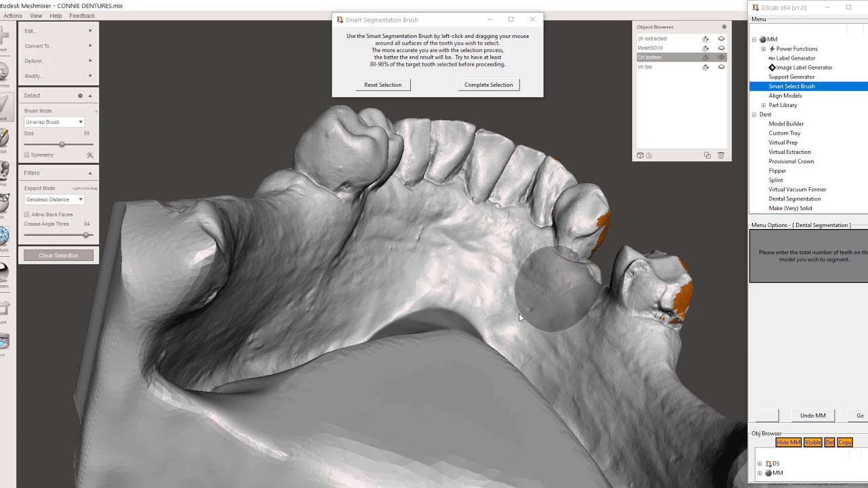Image resolution: width=868 pixels, height=488 pixels.
Task: Click the Del button in Obj Browser
Action: (x=829, y=443)
